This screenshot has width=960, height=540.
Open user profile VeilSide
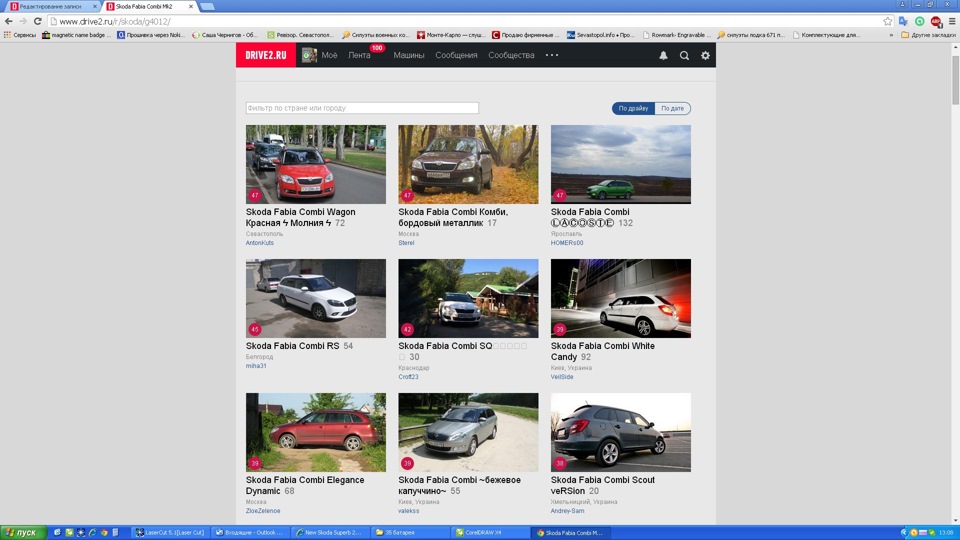click(562, 377)
